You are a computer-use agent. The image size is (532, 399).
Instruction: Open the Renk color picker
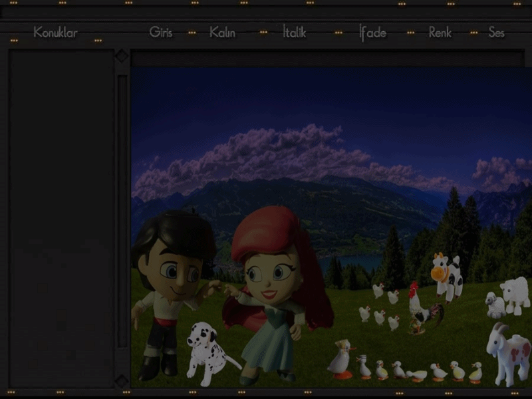[440, 32]
